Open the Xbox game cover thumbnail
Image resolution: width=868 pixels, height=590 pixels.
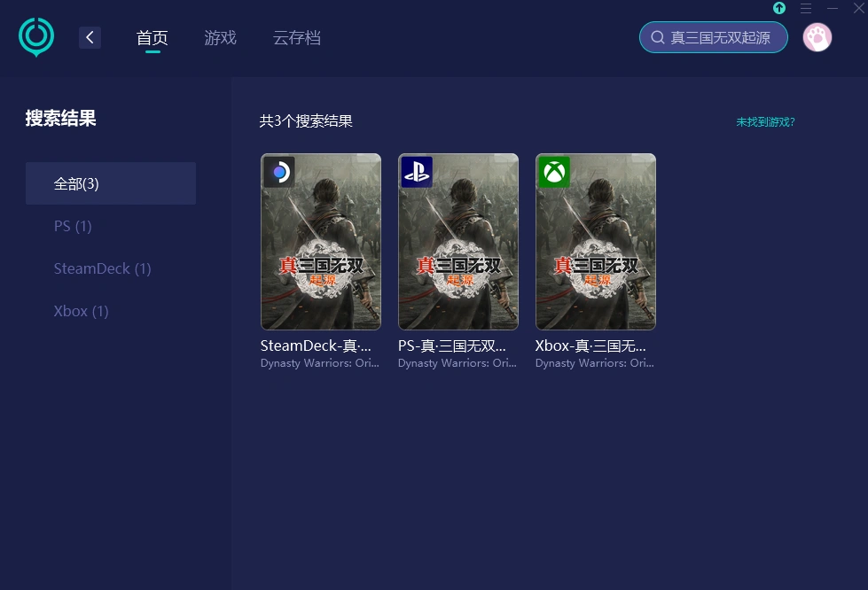(596, 242)
